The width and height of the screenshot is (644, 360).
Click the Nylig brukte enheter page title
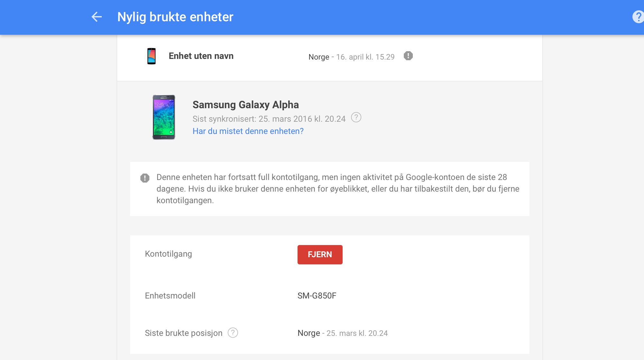coord(175,17)
